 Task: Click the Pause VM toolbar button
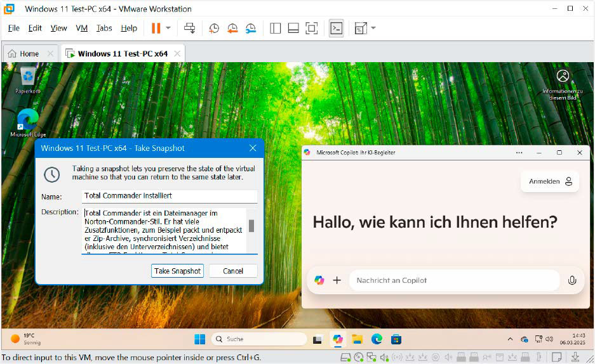156,28
